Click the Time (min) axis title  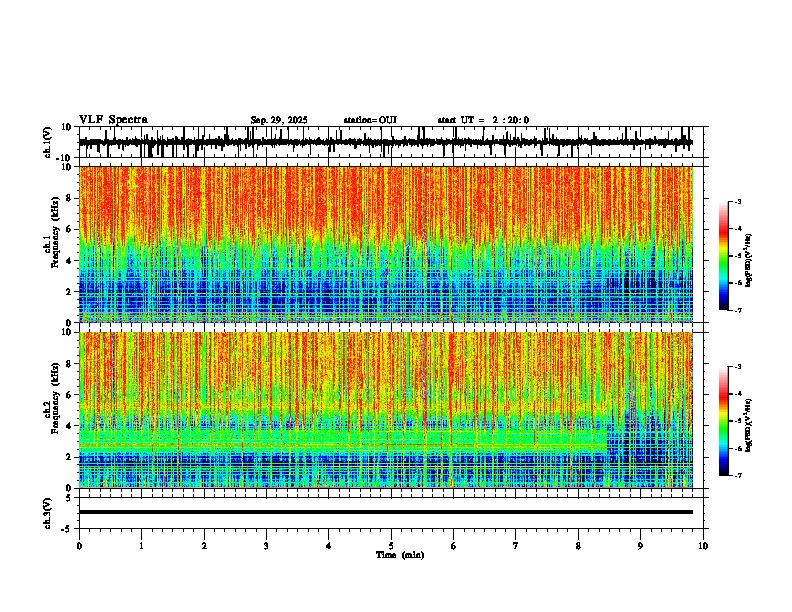(400, 555)
